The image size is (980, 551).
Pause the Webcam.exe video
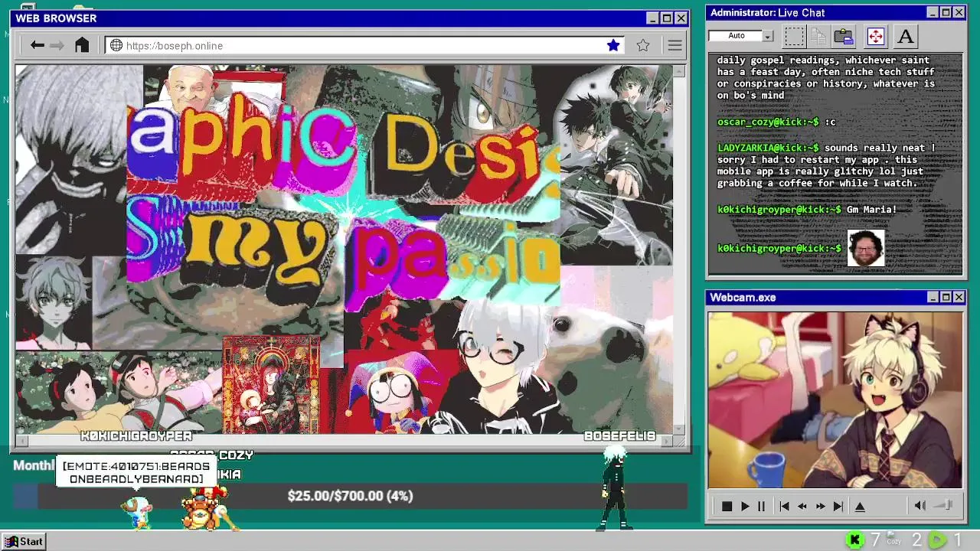pos(761,506)
